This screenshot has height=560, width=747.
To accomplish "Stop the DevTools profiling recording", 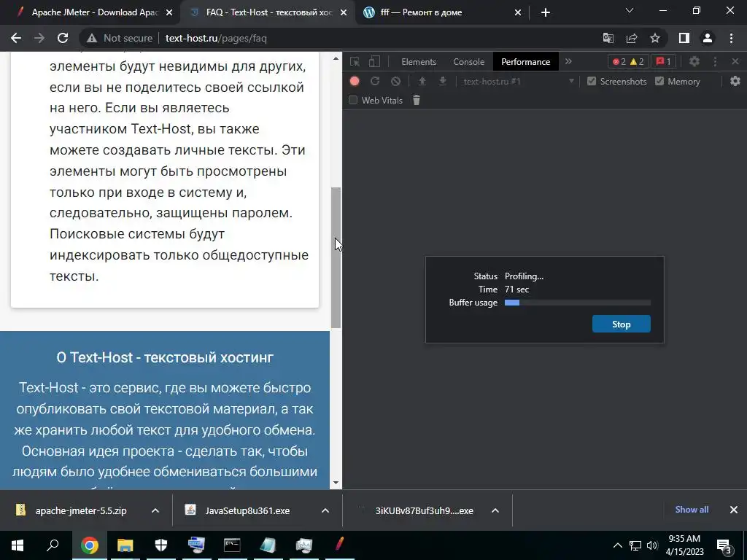I will 621,324.
